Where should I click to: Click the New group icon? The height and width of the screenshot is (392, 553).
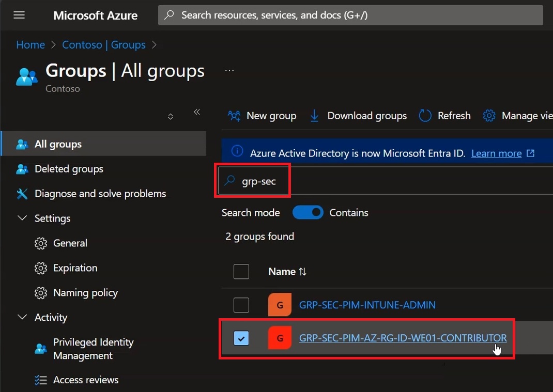(234, 116)
